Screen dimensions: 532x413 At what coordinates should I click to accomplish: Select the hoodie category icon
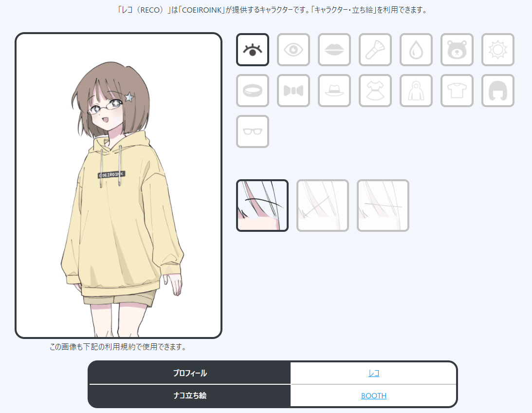(416, 91)
